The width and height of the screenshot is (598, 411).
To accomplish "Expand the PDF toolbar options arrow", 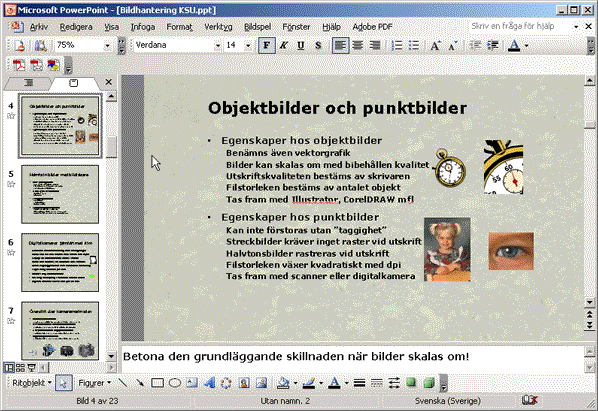I will tap(69, 66).
